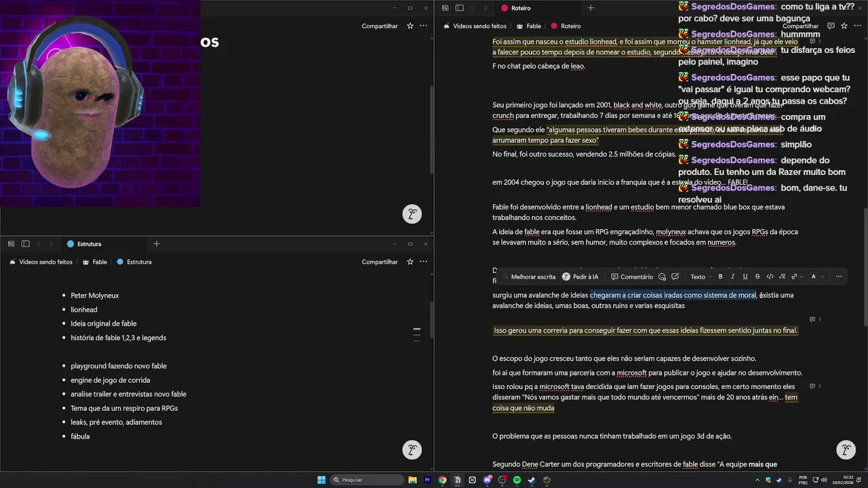Click Pedir à IA in the formatting toolbar
This screenshot has width=868, height=488.
tap(580, 277)
